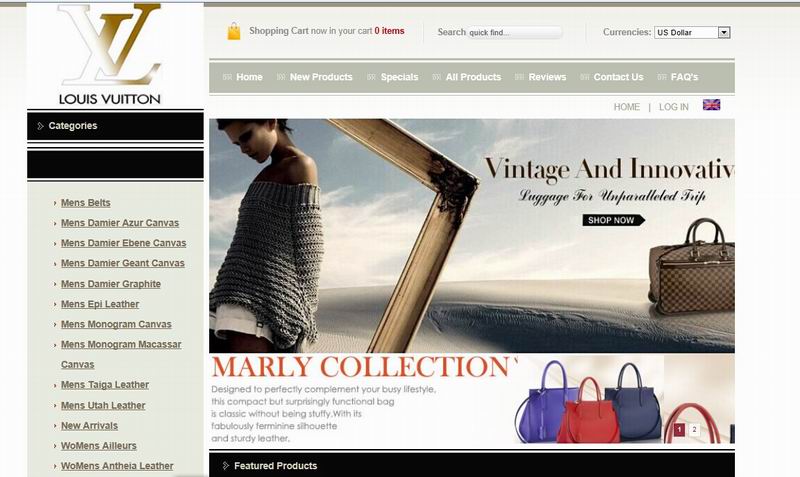The image size is (800, 477).
Task: Open the Currencies US Dollar dropdown
Action: point(693,32)
